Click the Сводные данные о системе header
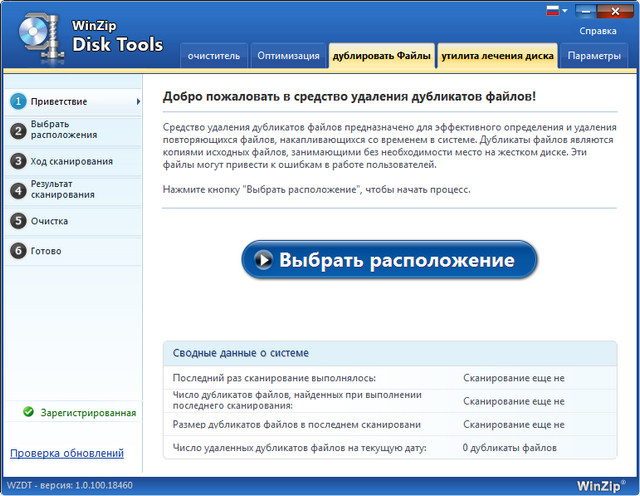 tap(241, 353)
